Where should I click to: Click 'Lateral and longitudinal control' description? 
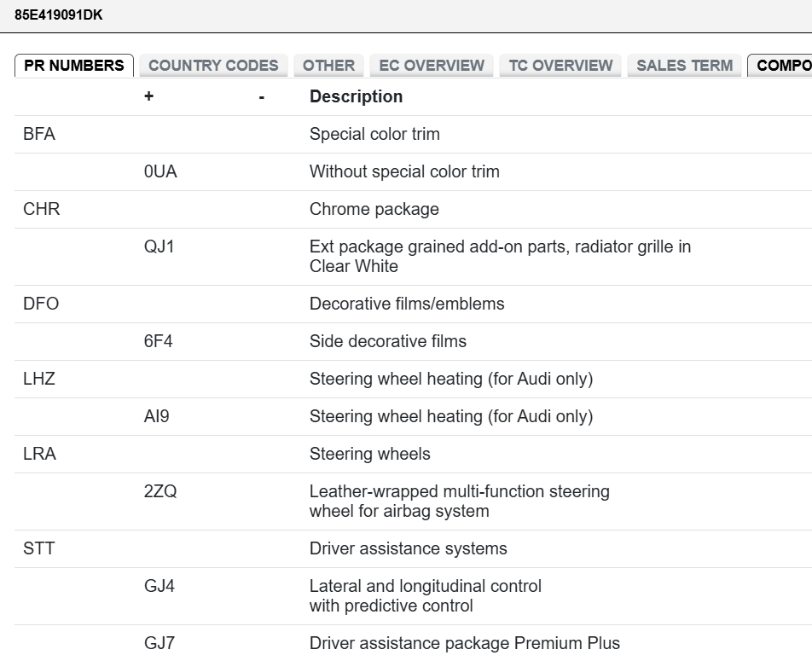click(x=426, y=595)
